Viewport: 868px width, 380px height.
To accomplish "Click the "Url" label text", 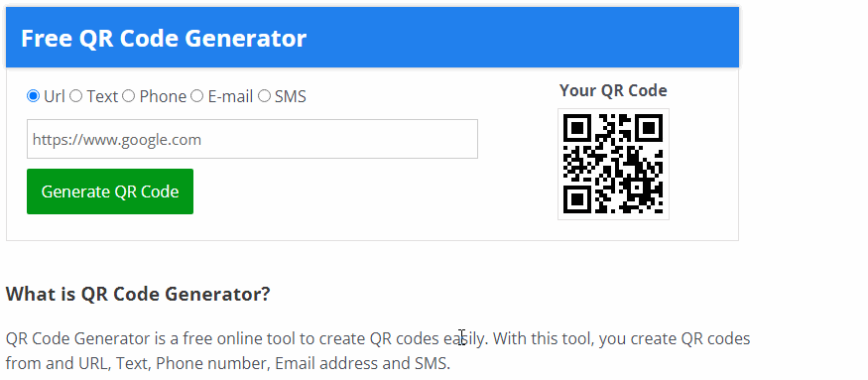I will pos(55,96).
